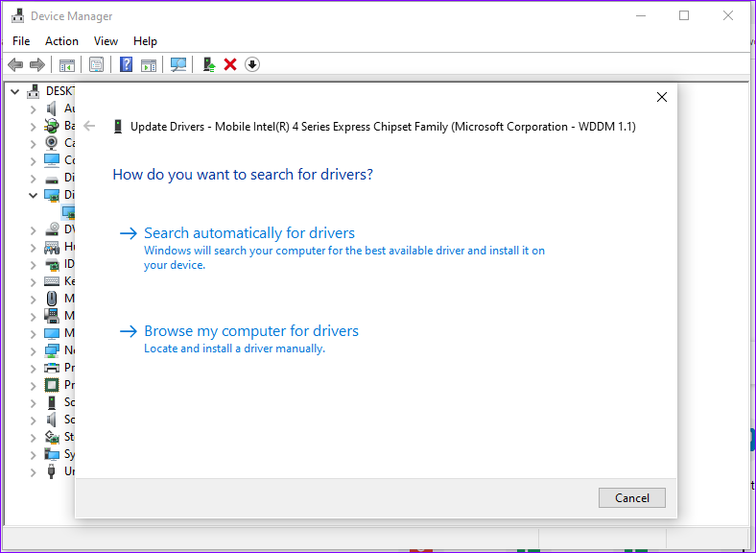Close the Update Drivers dialog with its X
Screen dimensions: 756x553
(662, 97)
